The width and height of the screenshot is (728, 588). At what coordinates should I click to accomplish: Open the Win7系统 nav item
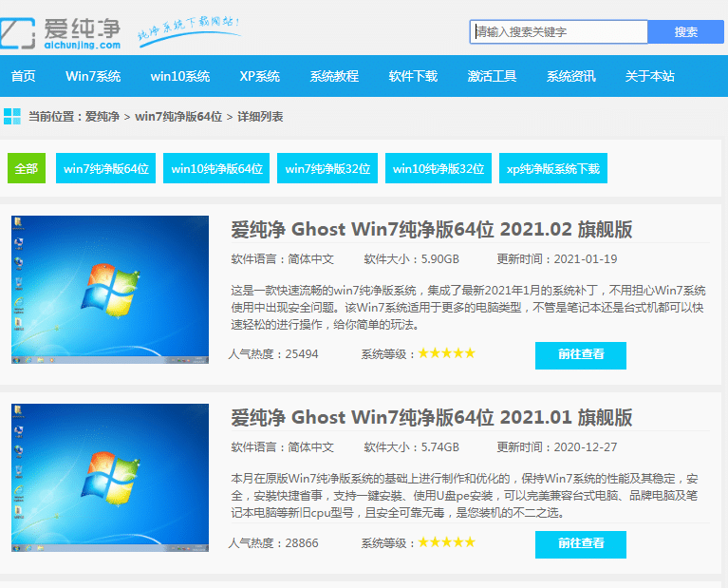pyautogui.click(x=93, y=76)
